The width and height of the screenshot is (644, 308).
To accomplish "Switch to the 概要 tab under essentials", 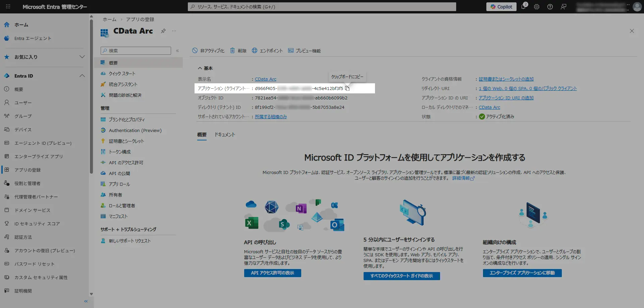I will point(202,135).
